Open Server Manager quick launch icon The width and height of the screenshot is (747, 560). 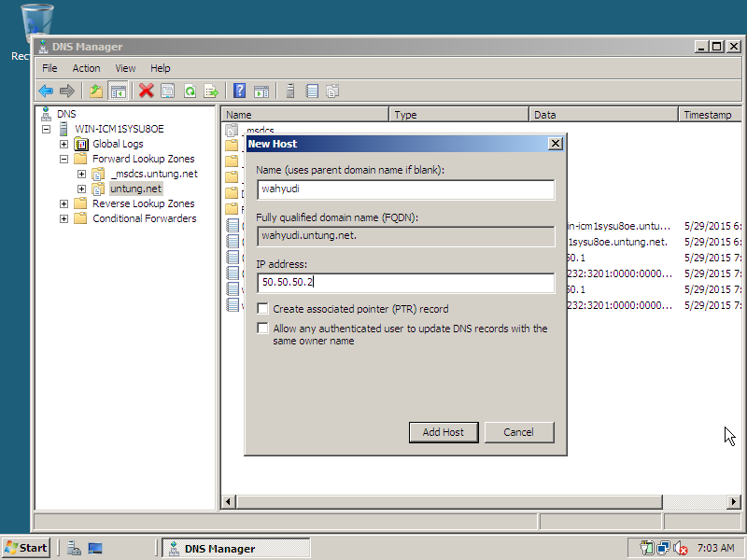click(x=74, y=549)
